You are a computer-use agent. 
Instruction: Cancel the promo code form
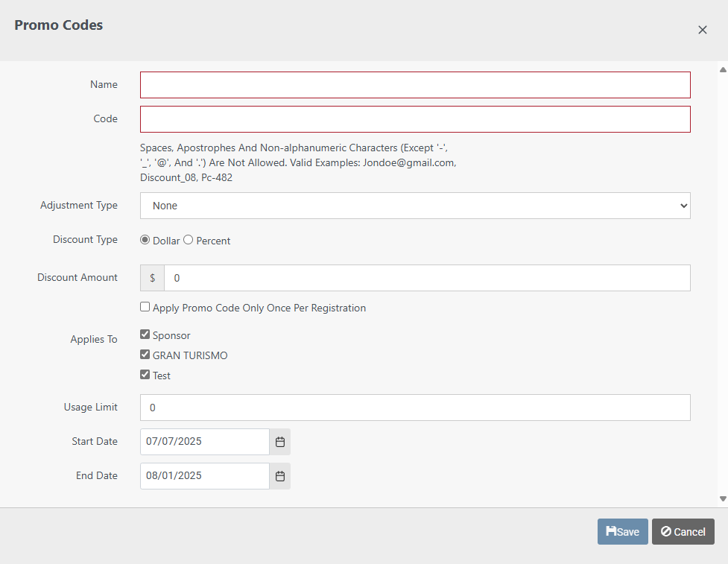click(x=683, y=531)
